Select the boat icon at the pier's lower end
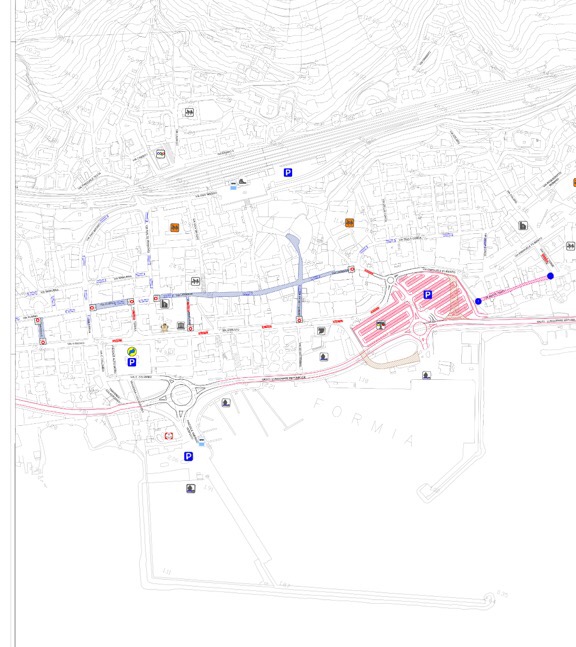The width and height of the screenshot is (576, 647). tap(191, 489)
